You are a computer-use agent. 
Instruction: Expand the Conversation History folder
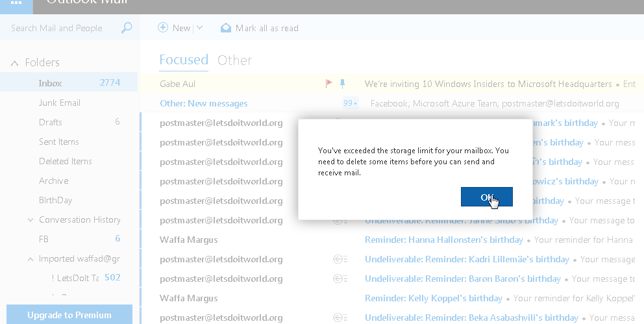(x=31, y=220)
